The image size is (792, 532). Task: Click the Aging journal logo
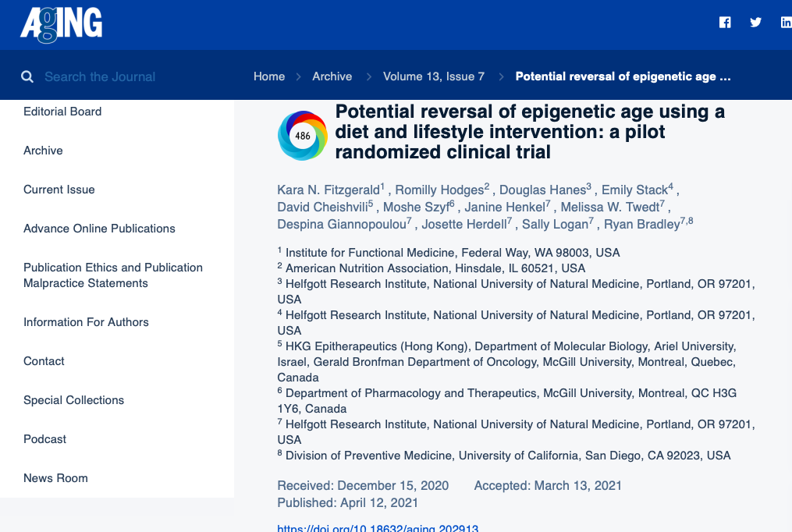[62, 24]
